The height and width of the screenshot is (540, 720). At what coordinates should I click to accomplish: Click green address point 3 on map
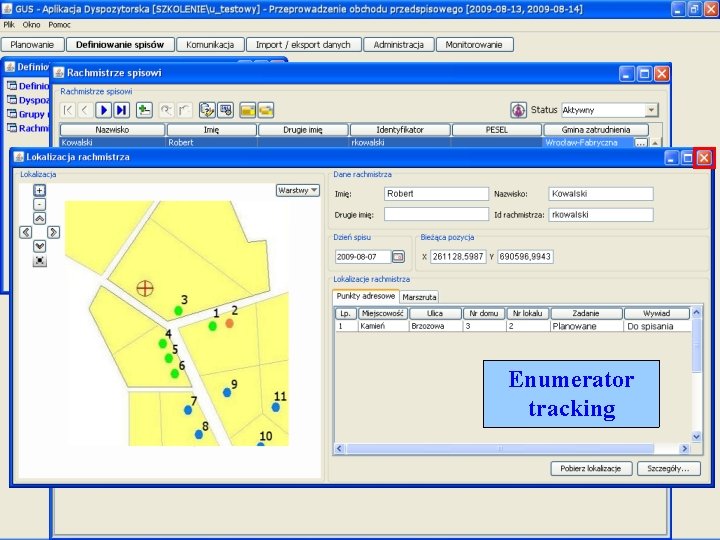[x=179, y=311]
